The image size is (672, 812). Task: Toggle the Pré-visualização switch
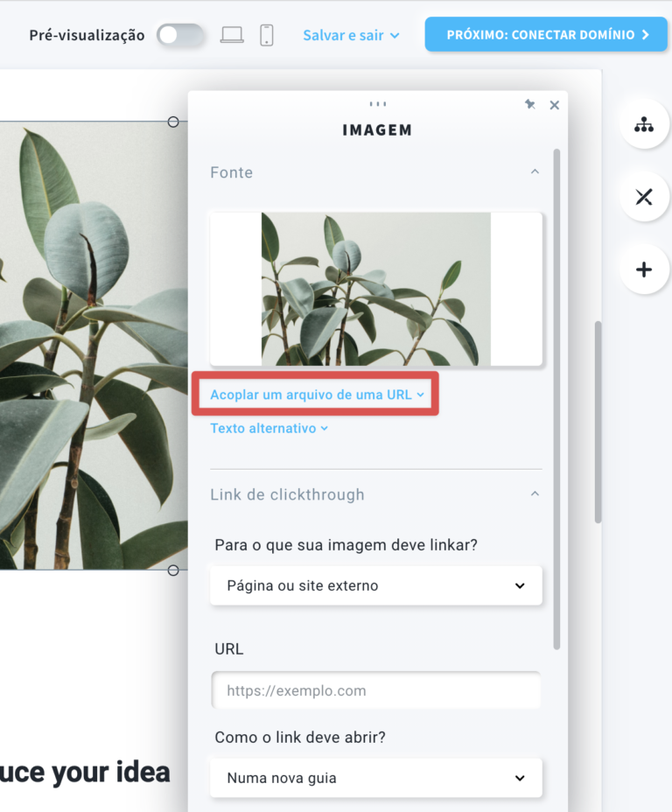click(180, 35)
